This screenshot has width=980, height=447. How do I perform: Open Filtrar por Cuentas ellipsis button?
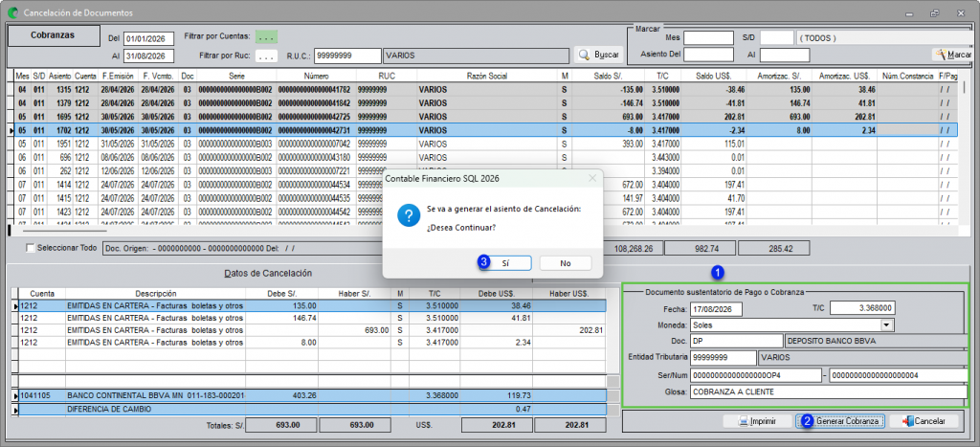pyautogui.click(x=267, y=37)
